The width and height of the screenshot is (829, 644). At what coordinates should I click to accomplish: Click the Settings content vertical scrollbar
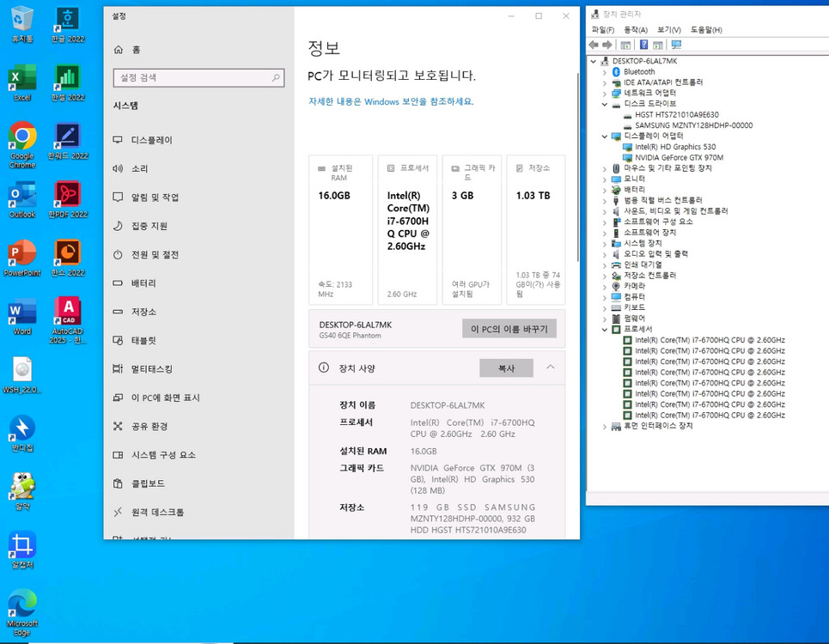click(577, 167)
